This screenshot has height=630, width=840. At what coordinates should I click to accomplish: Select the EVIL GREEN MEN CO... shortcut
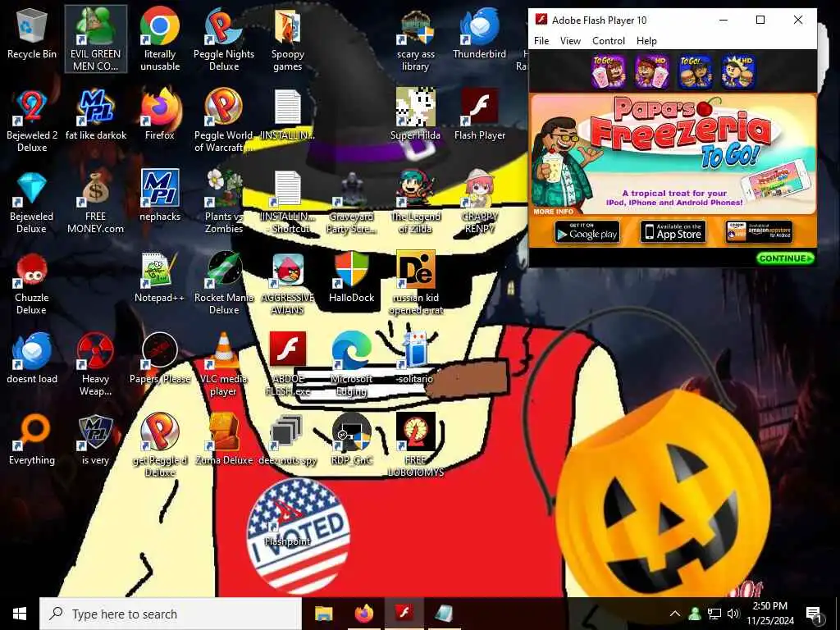pyautogui.click(x=96, y=39)
